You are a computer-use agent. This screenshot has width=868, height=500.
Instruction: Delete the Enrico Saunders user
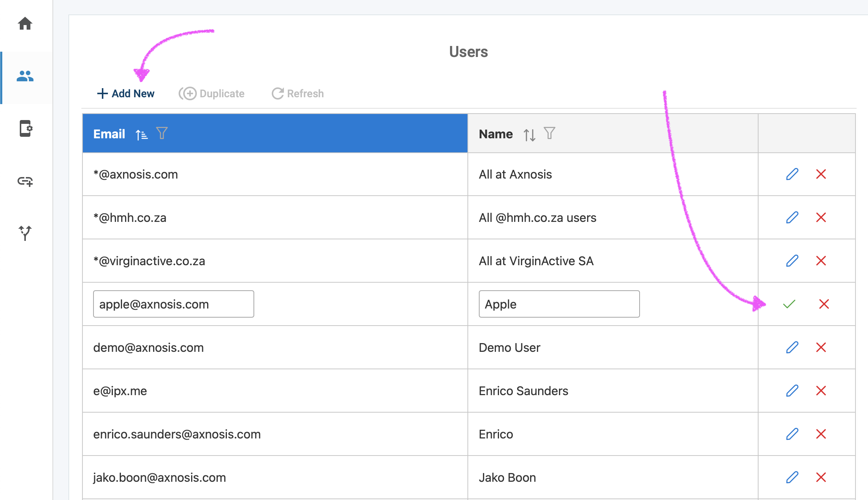(x=821, y=391)
